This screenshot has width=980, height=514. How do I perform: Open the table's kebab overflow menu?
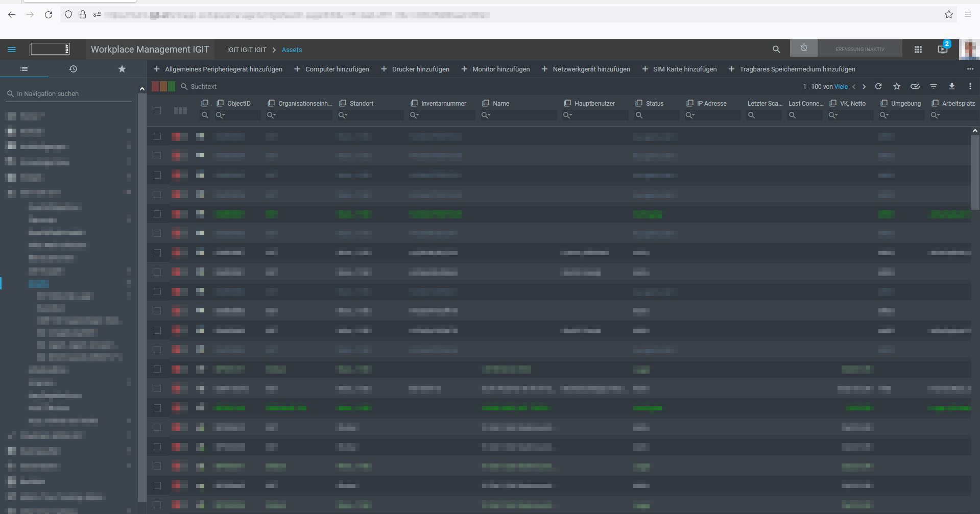pos(970,86)
